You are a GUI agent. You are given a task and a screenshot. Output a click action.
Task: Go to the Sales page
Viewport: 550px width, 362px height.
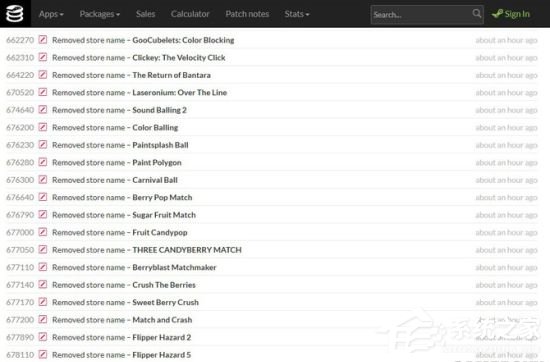pos(145,14)
